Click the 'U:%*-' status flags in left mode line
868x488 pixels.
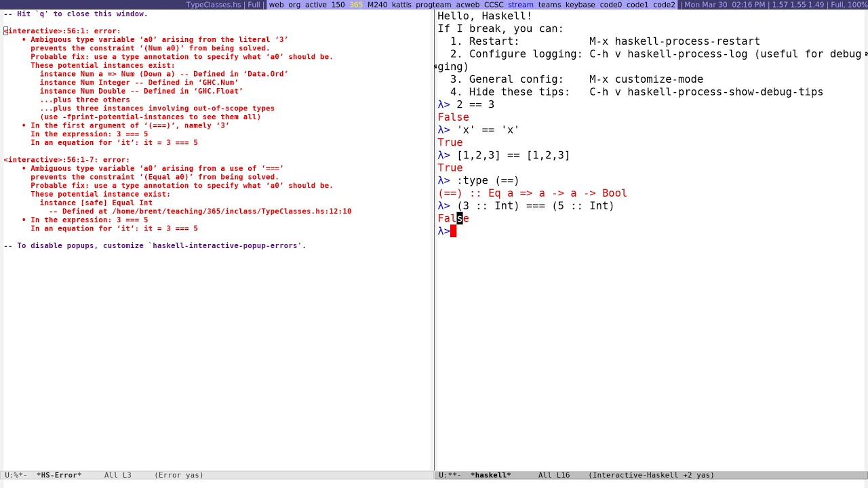pos(16,475)
